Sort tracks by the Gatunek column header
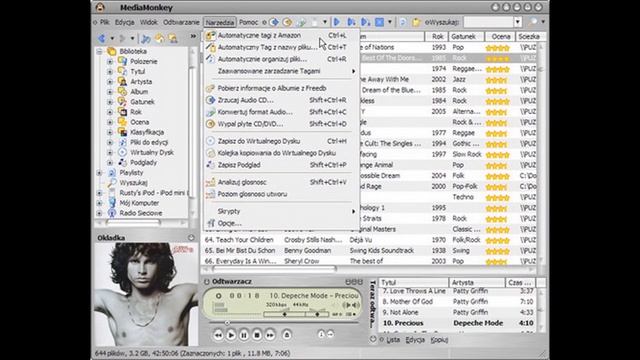Image resolution: width=640 pixels, height=360 pixels. click(467, 37)
